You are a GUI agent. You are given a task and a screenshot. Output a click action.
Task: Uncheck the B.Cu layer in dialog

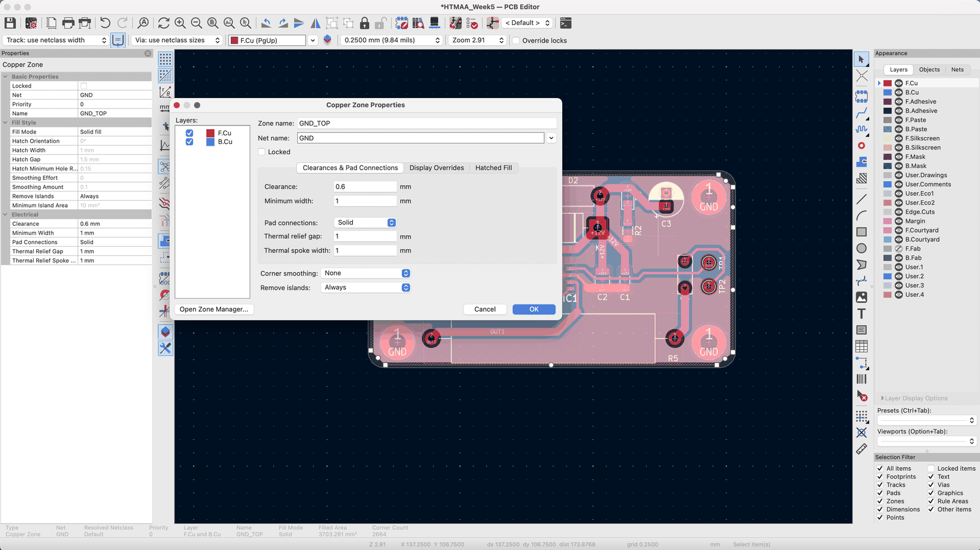tap(189, 141)
